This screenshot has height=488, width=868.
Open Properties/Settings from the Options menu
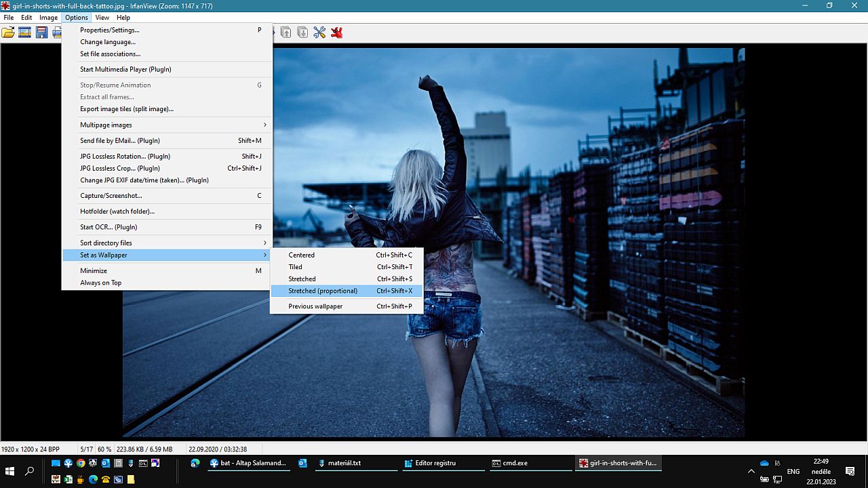pos(110,30)
